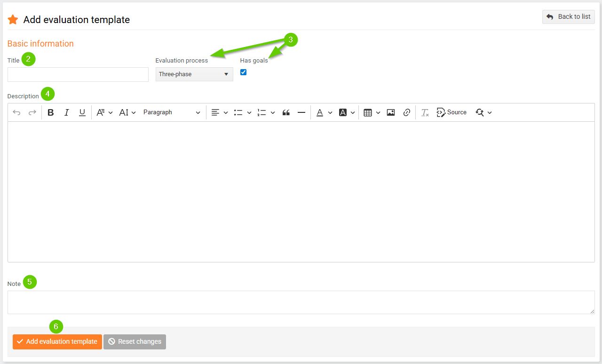Expand the Paragraph heading dropdown
The image size is (602, 364).
coord(172,112)
